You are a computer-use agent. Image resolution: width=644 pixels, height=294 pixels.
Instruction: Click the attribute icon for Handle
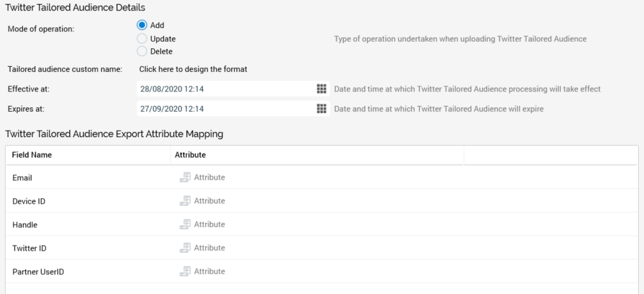pyautogui.click(x=185, y=224)
